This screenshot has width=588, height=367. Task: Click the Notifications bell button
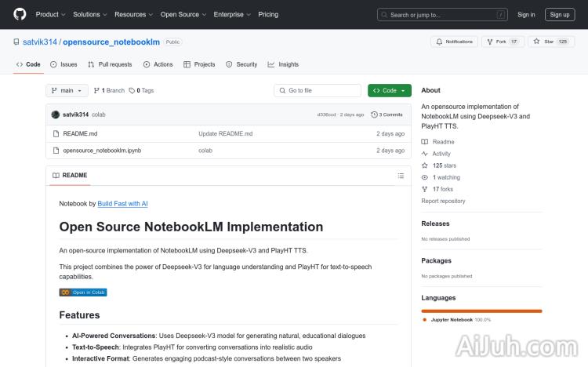pos(454,42)
